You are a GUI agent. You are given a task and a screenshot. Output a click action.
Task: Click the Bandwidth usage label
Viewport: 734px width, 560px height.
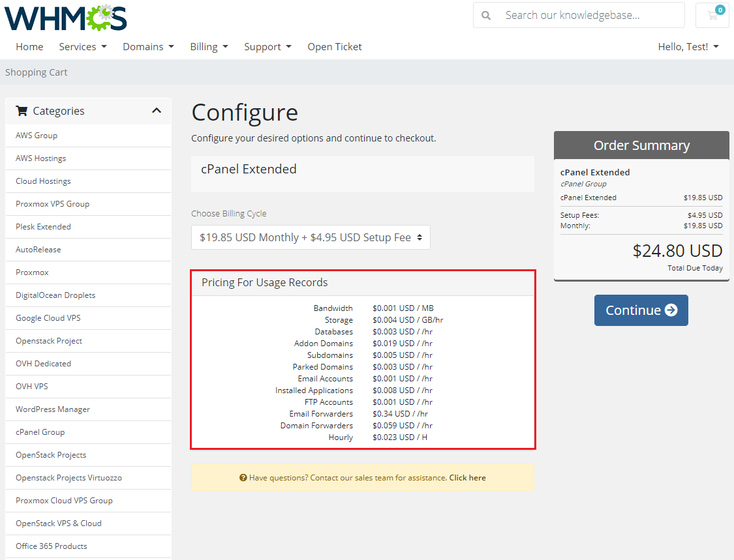click(333, 308)
